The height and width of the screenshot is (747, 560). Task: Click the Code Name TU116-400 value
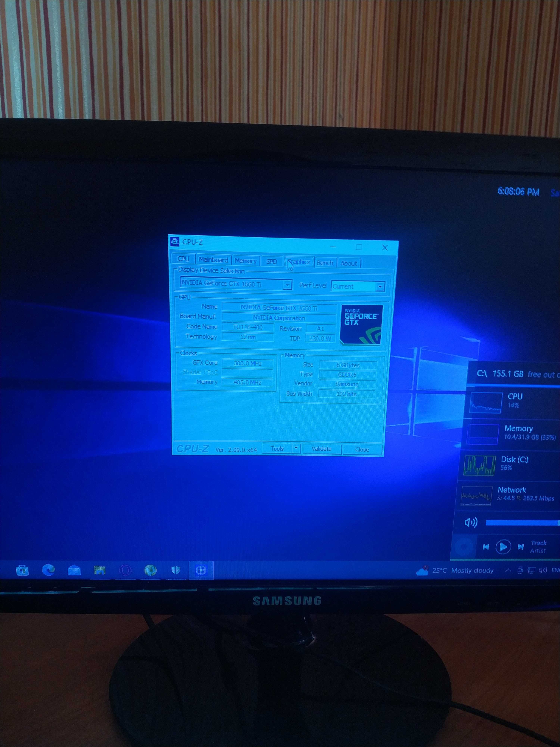coord(248,327)
